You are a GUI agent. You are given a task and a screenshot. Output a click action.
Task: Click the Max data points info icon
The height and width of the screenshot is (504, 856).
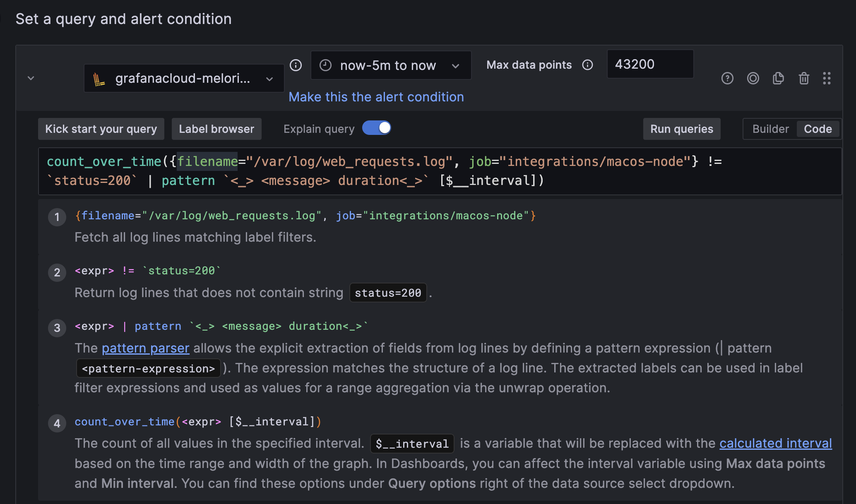click(587, 65)
